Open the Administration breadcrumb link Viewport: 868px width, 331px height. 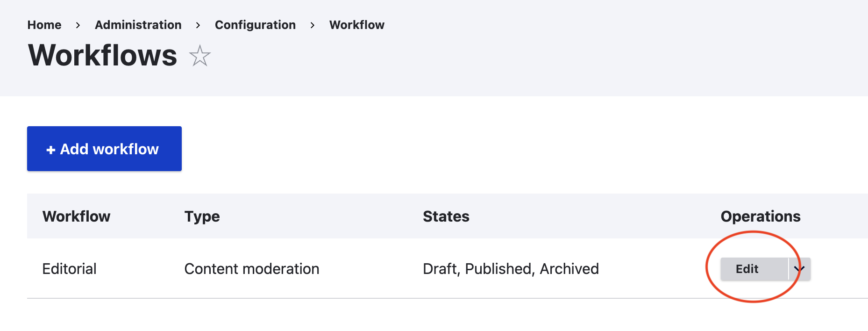coord(138,25)
